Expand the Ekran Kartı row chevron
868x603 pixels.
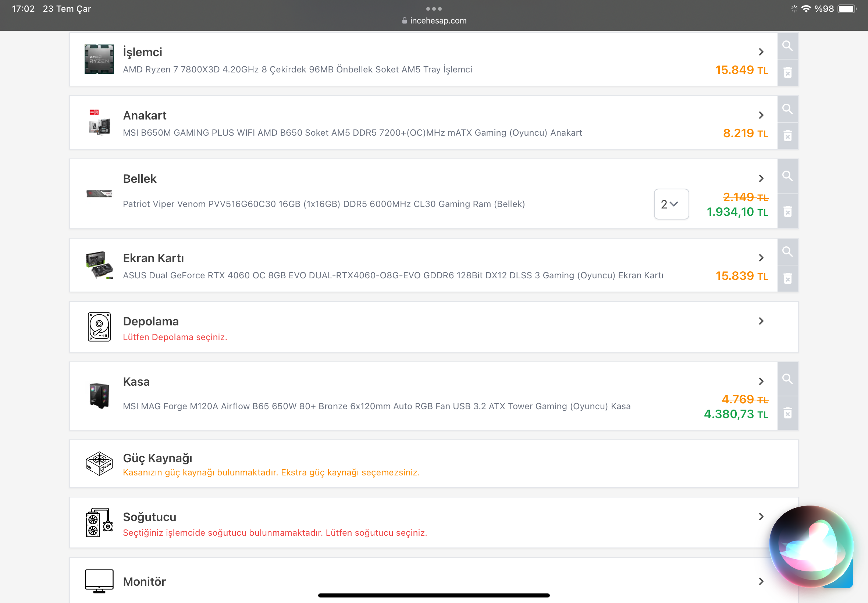(x=761, y=258)
